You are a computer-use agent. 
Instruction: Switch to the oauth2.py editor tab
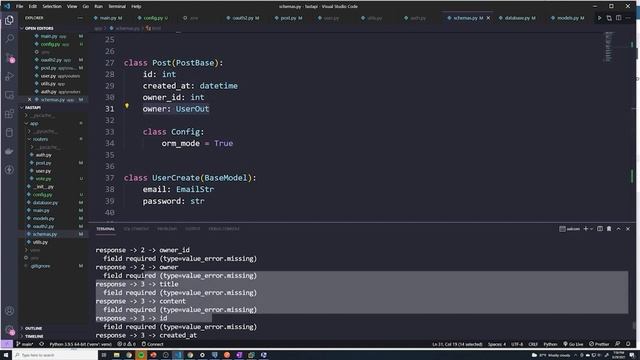pos(243,18)
